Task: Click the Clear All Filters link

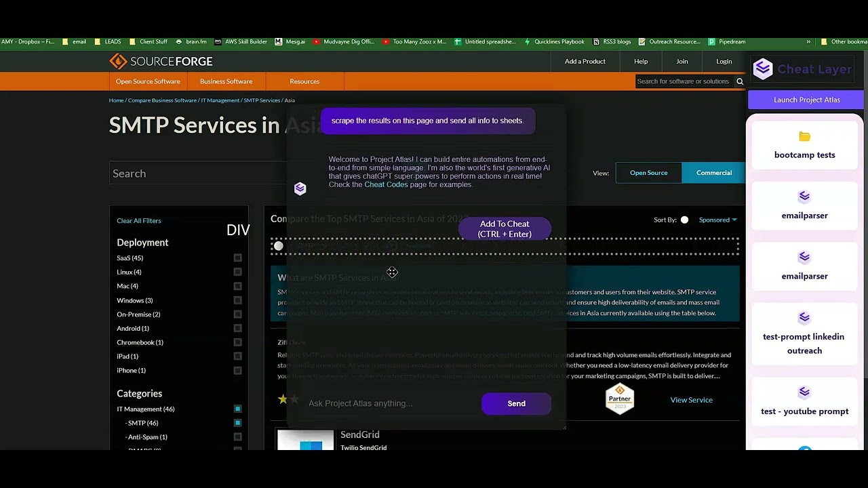Action: 139,220
